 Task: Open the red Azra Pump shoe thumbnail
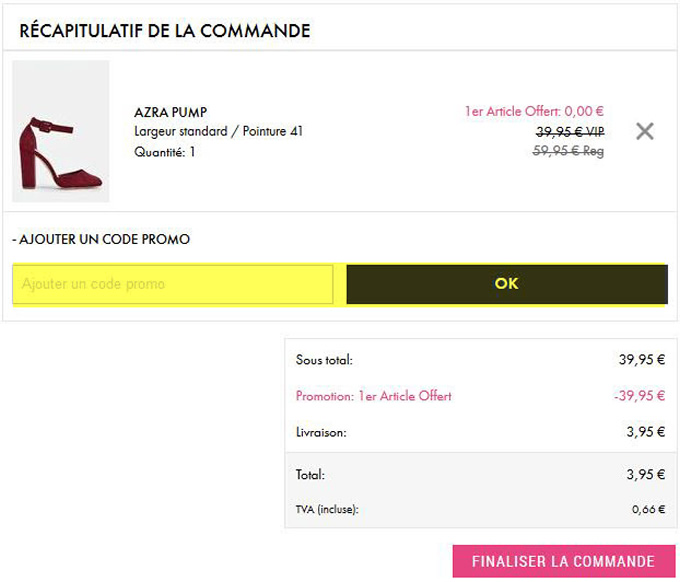tap(61, 131)
